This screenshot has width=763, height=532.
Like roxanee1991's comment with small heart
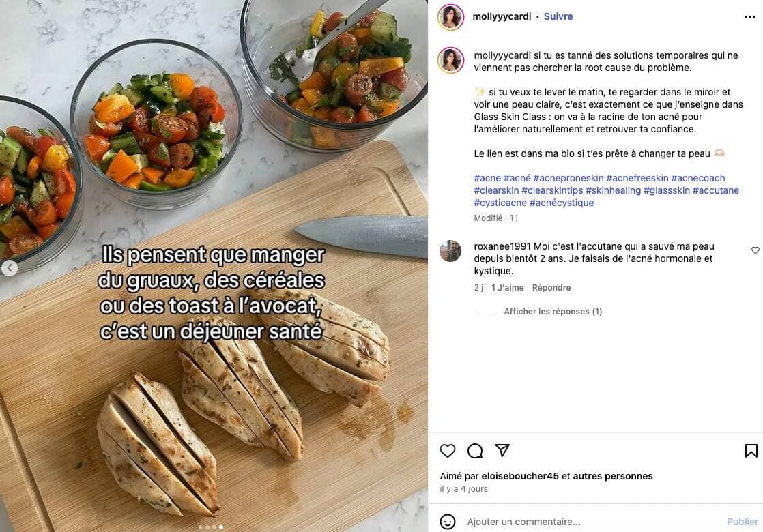755,250
